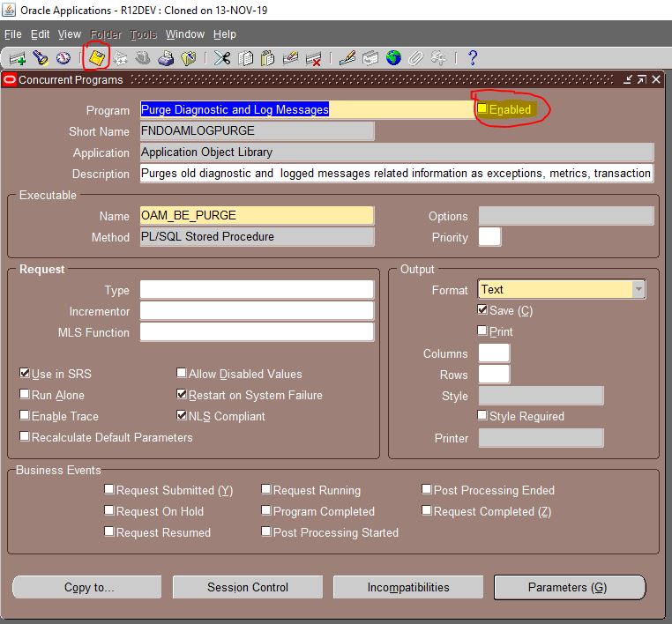This screenshot has width=672, height=624.
Task: Open Session Control dialog button
Action: tap(248, 587)
